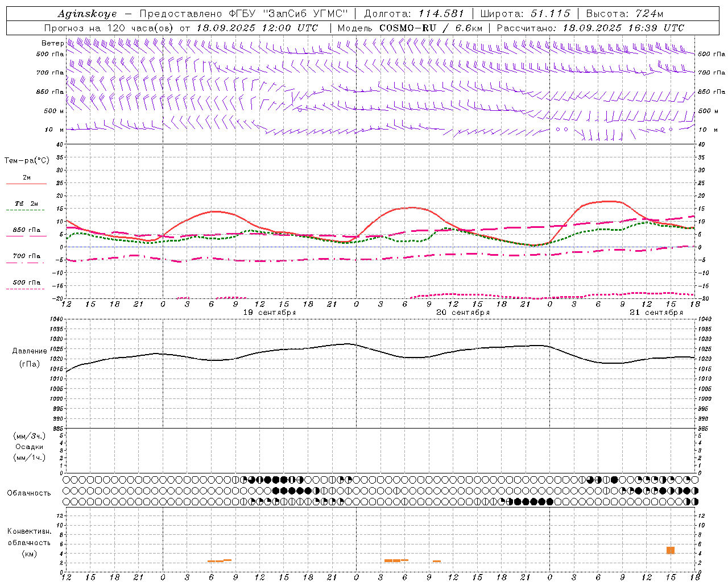Click the Ветер label of the wind panel
The height and width of the screenshot is (582, 728).
[52, 43]
